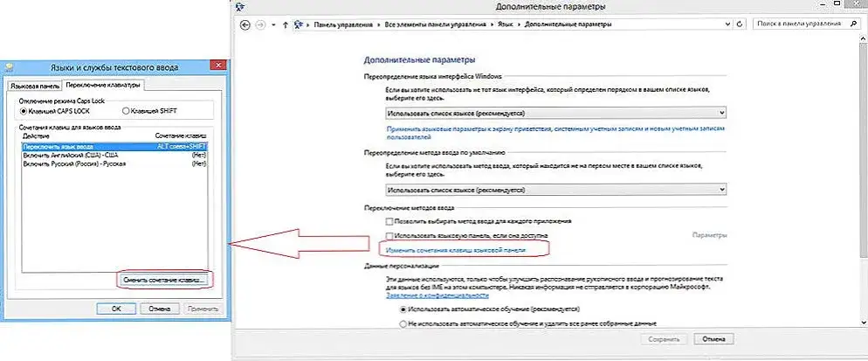
Task: Click the 'Параметры' link beside language bar option
Action: (x=709, y=235)
